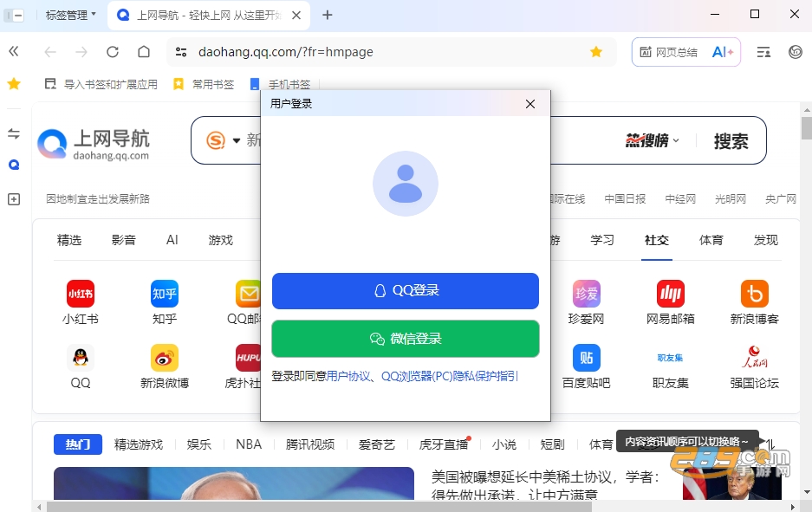
Task: Select the 影音 category tab
Action: click(x=123, y=240)
